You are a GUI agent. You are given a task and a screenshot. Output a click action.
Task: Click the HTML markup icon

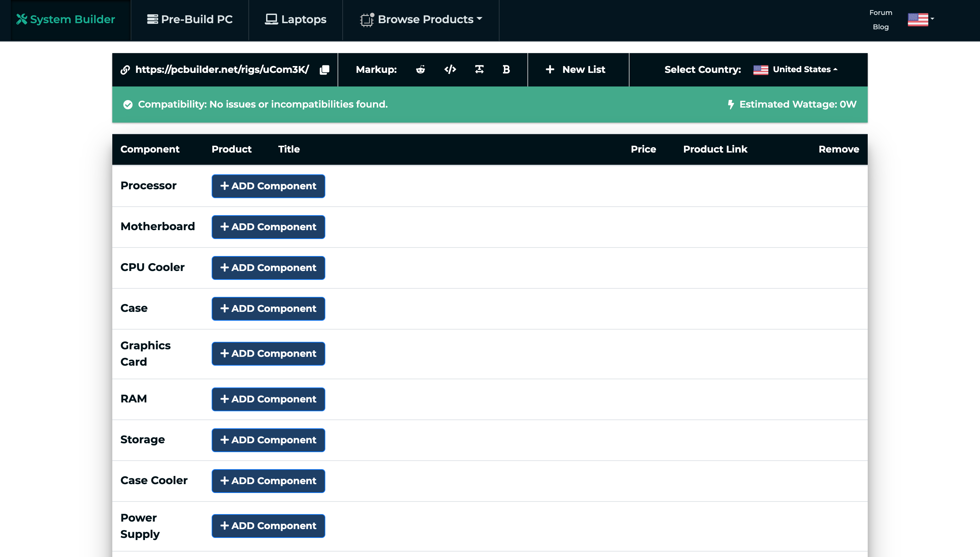[x=450, y=69]
